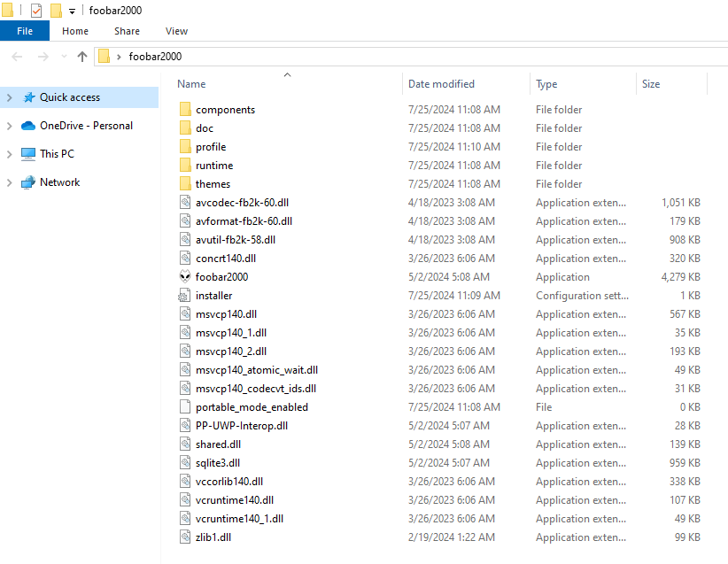
Task: Sort files by Size column header
Action: [651, 84]
